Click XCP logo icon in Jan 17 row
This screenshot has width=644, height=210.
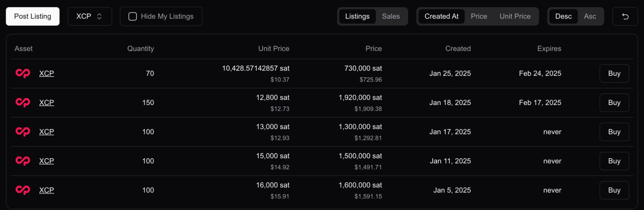[x=23, y=132]
